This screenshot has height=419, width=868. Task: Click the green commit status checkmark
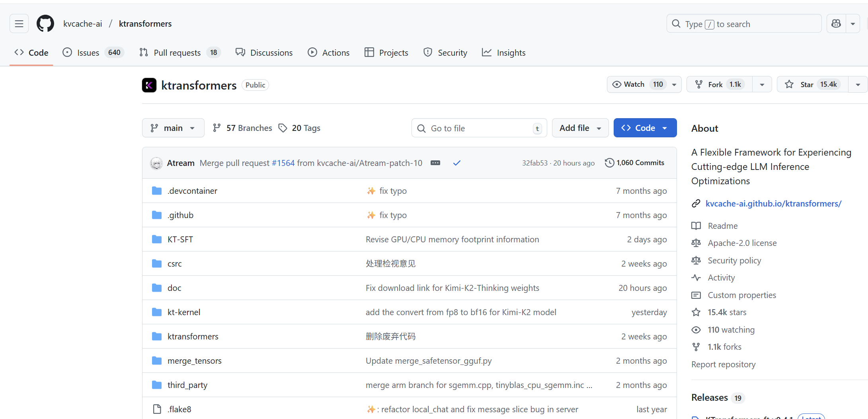[x=457, y=163]
